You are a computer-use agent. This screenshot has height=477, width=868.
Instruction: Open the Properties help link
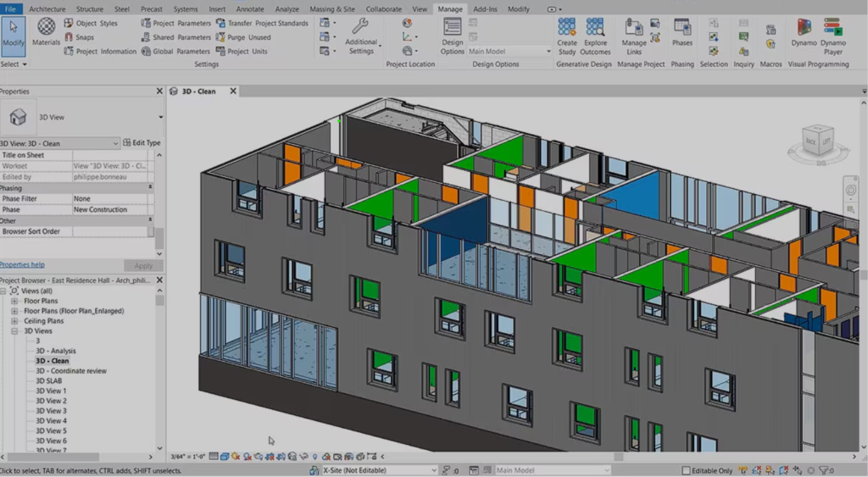pos(22,264)
